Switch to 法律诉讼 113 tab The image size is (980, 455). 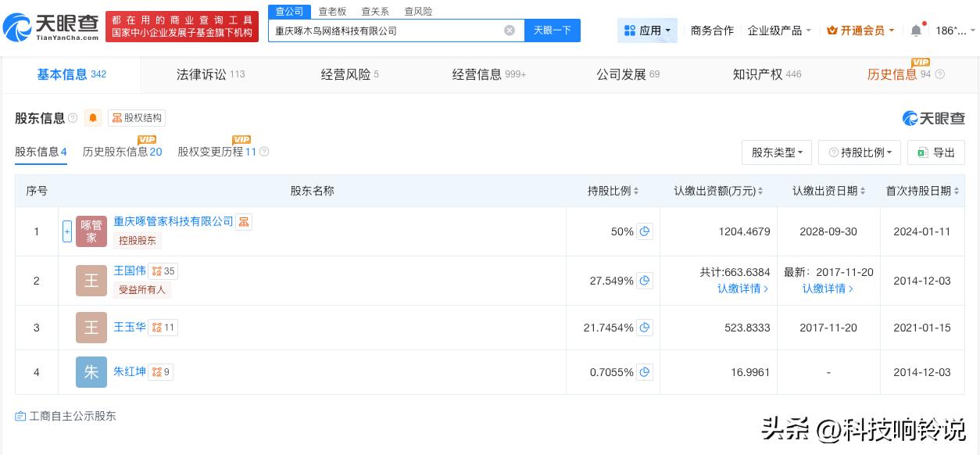(210, 74)
